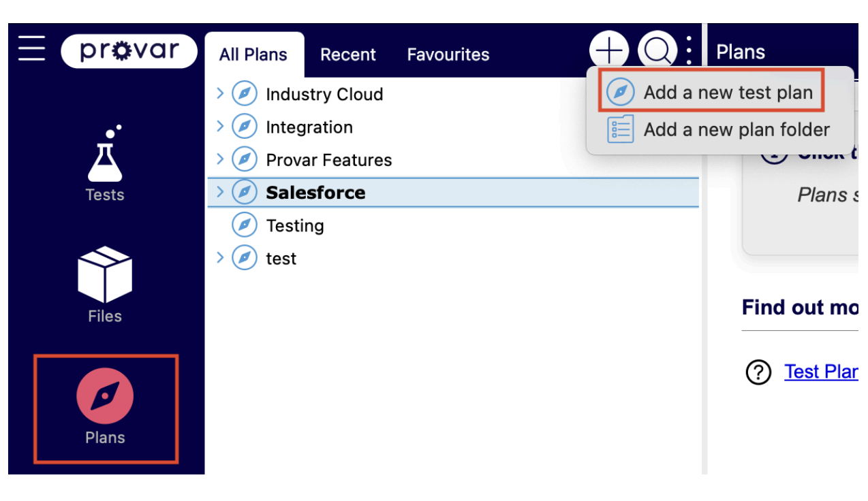
Task: Switch to the Favourites tab
Action: point(448,54)
